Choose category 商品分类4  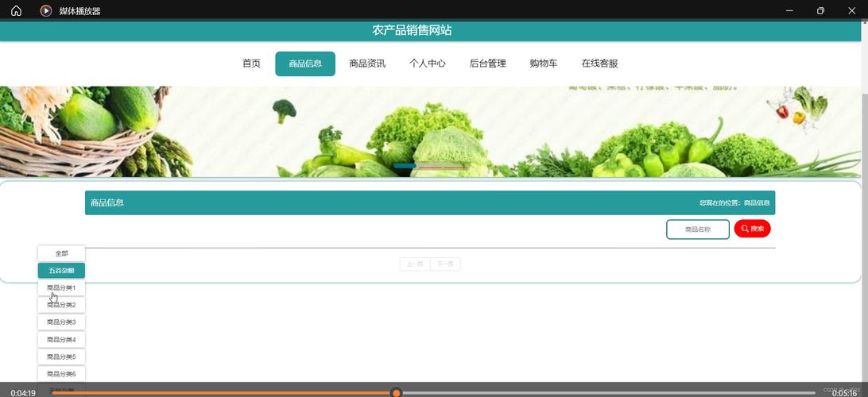(61, 340)
